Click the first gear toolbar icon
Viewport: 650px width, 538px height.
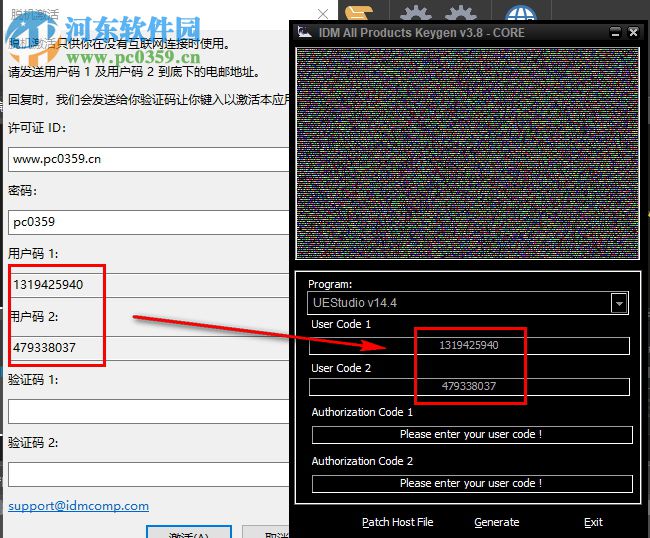click(x=416, y=12)
